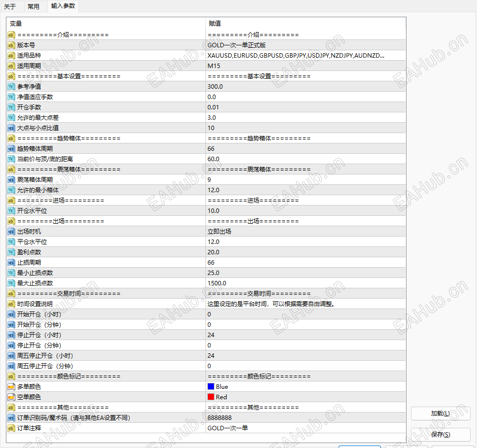Viewport: 477px width, 448px height.
Task: Click the color icon beside 多单颜色
Action: 11,387
